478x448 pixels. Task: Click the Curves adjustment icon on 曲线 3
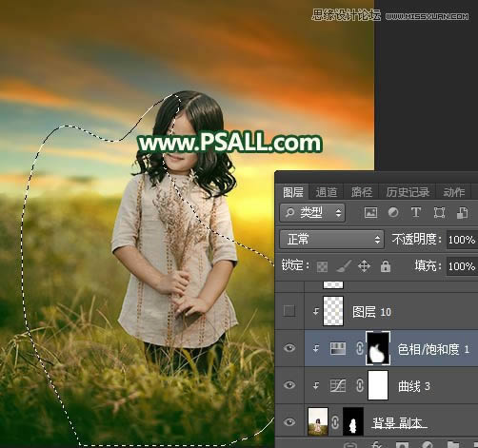pos(338,386)
